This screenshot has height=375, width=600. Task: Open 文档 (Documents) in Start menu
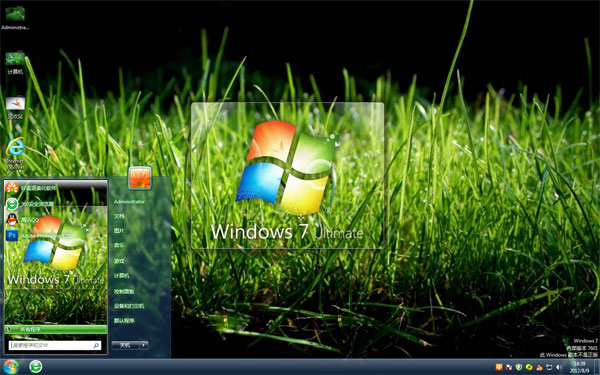(x=119, y=216)
